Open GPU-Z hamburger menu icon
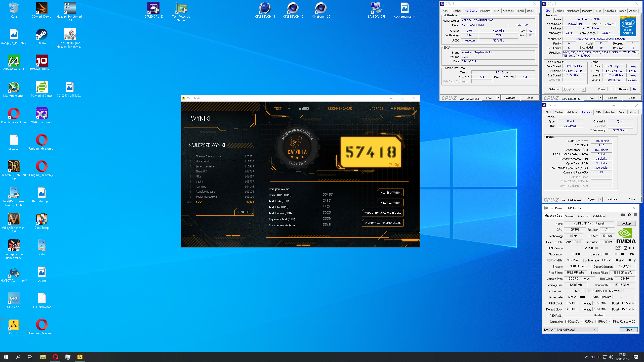 (x=635, y=215)
